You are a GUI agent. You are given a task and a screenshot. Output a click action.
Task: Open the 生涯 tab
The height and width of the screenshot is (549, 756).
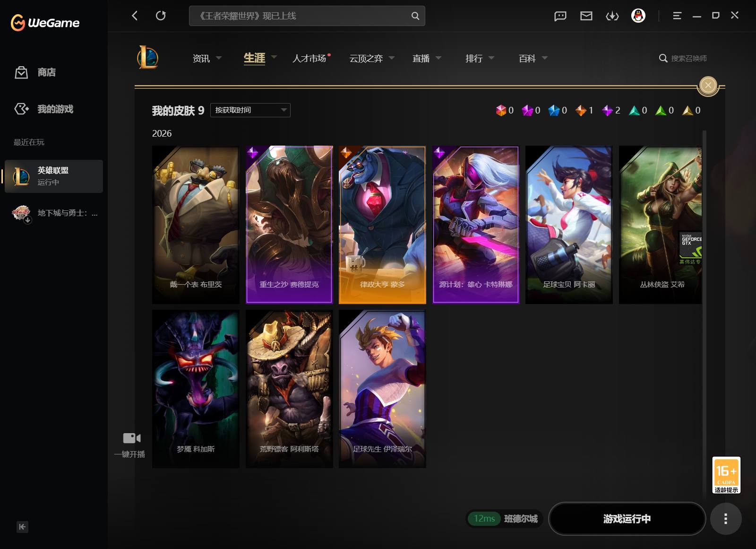point(254,58)
